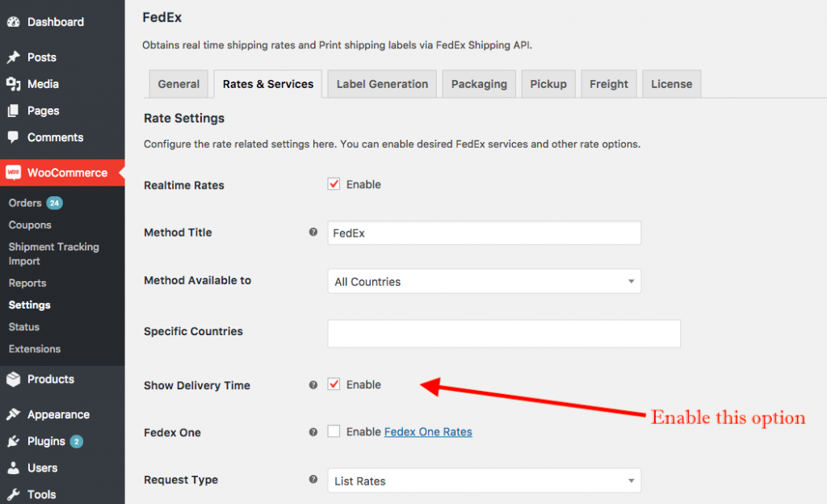Follow the Fedex One Rates link
827x504 pixels.
[428, 432]
